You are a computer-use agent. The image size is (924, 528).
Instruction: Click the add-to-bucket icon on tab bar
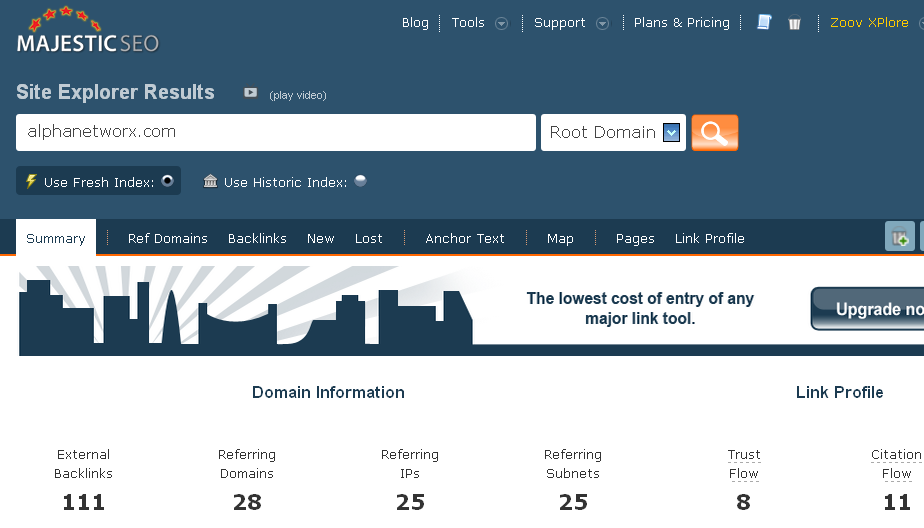(900, 238)
